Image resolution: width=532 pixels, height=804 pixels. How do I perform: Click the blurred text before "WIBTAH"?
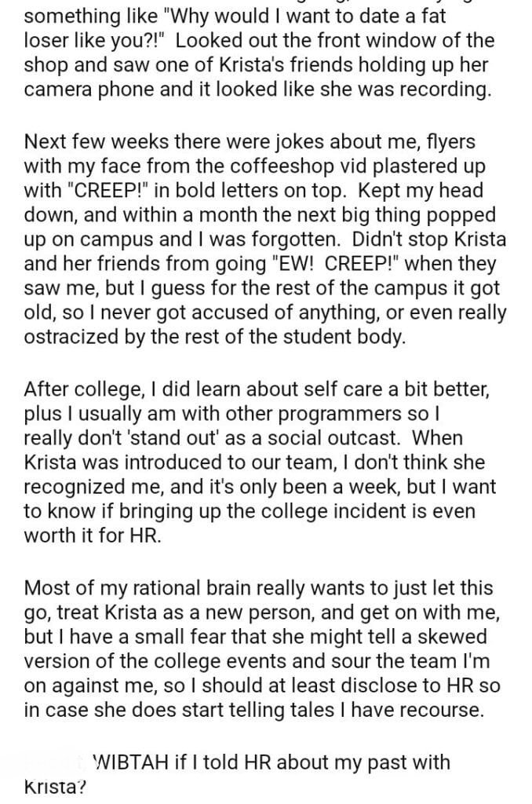coord(59,762)
